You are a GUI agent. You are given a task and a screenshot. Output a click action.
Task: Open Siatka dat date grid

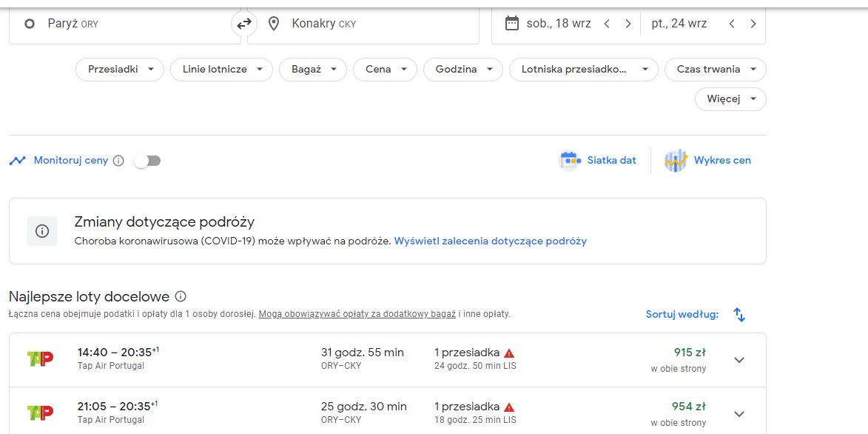point(597,161)
